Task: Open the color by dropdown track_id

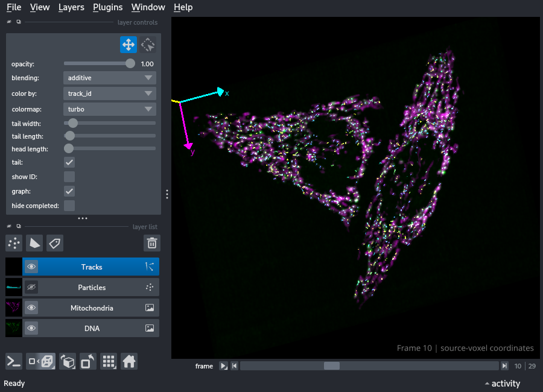Action: tap(110, 93)
